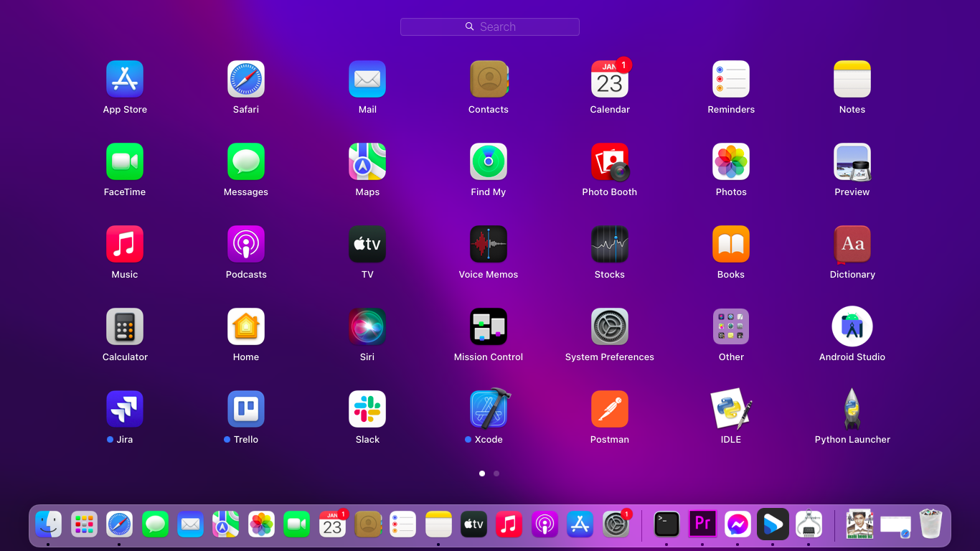Screen dimensions: 980x551
Task: Open Python Launcher
Action: pyautogui.click(x=852, y=409)
